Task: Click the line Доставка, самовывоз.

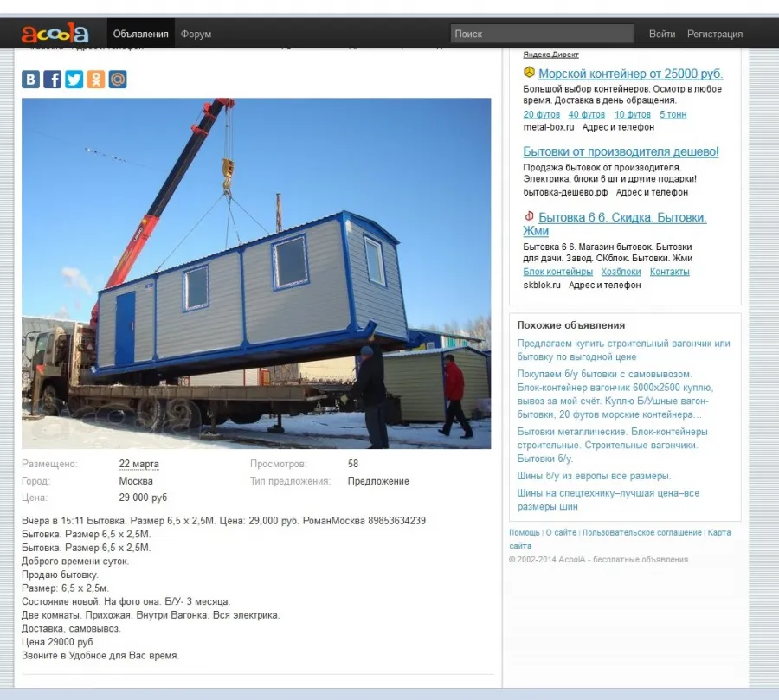Action: 72,628
